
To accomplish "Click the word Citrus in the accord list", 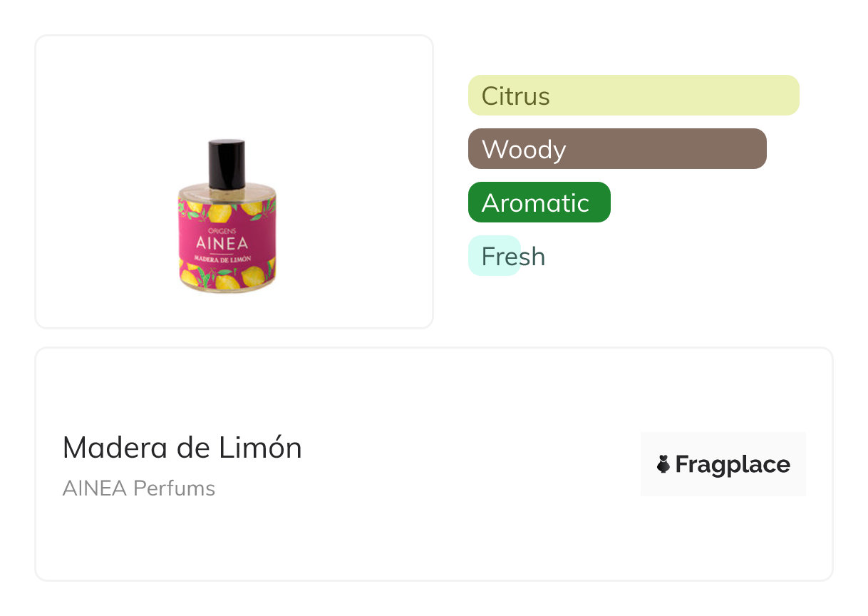I will (x=515, y=96).
